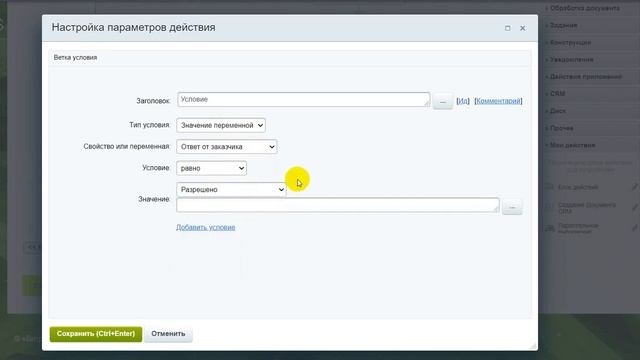Click the Отменить button
The width and height of the screenshot is (640, 360).
click(x=168, y=334)
